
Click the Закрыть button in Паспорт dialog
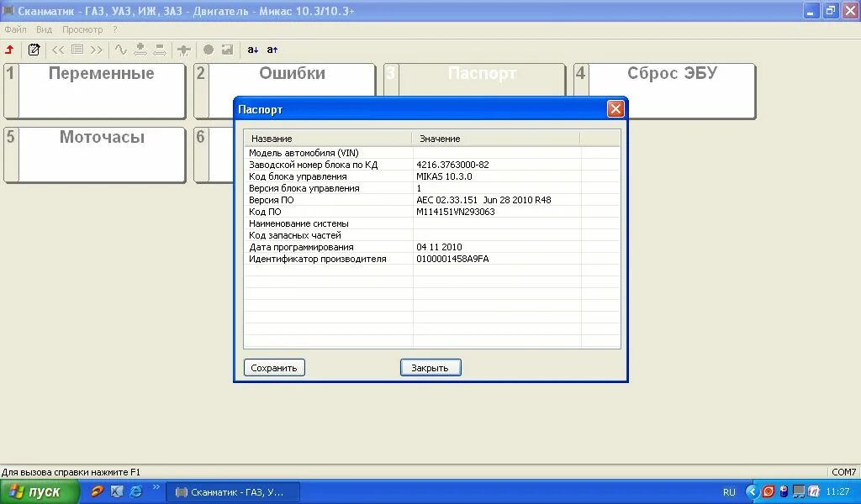coord(430,368)
